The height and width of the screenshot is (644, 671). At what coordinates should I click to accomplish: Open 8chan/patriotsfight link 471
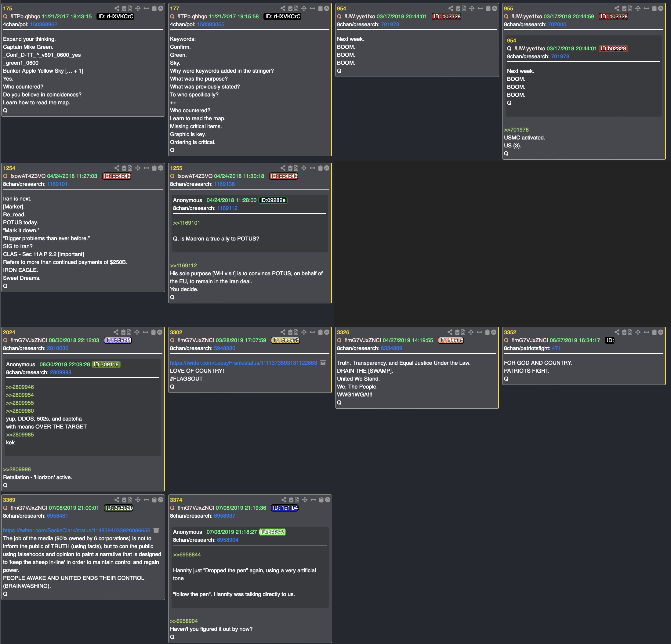[x=556, y=348]
